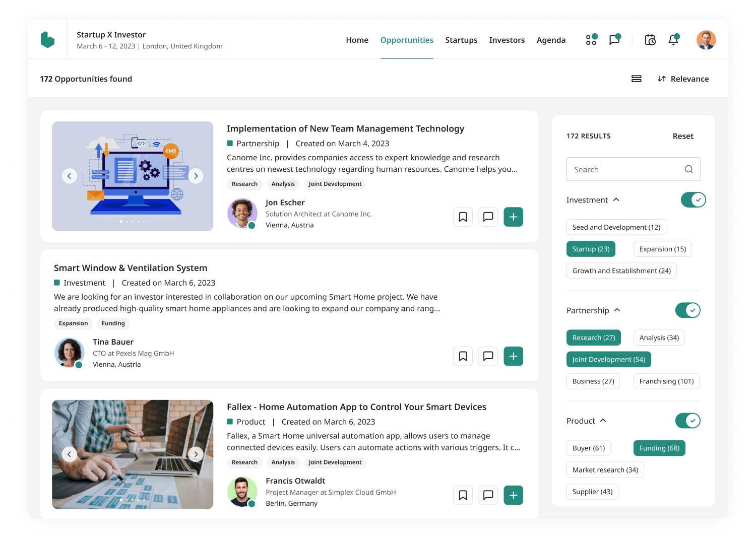Show previous image on Fallex card

pos(70,454)
